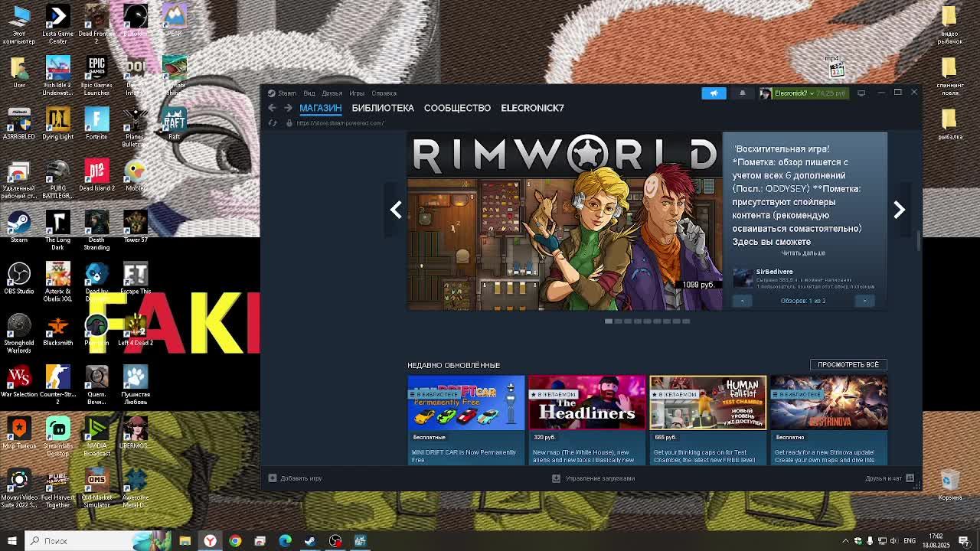Show hidden system tray icons
The width and height of the screenshot is (980, 551).
coord(846,541)
